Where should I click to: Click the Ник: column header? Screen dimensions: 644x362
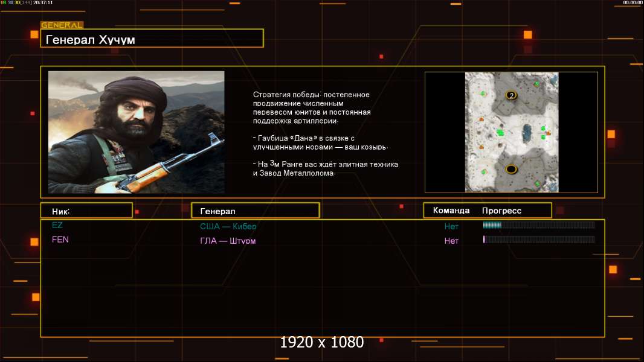(86, 211)
